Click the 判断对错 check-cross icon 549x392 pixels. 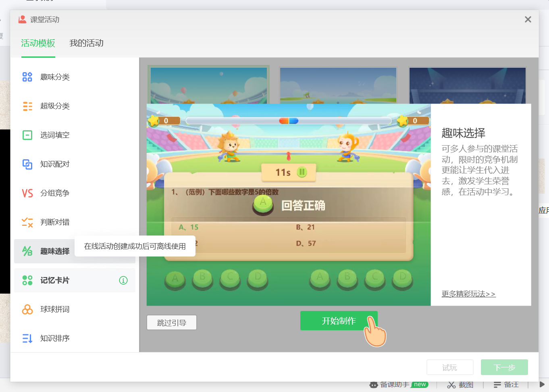point(27,222)
